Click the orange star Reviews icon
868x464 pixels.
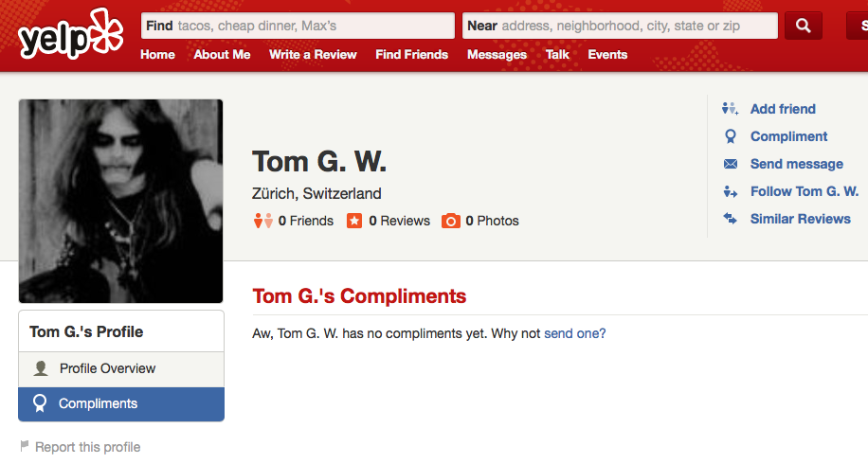coord(354,221)
